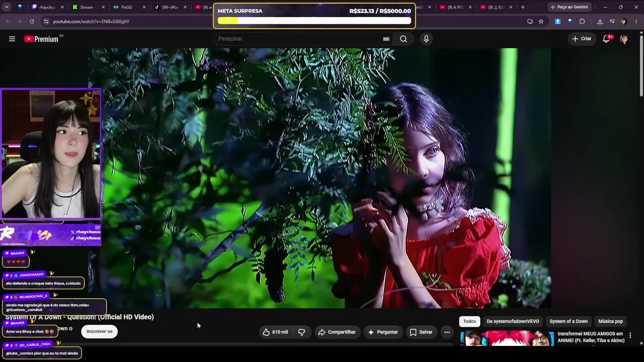Image resolution: width=644 pixels, height=362 pixels.
Task: Click the META SURPRESA goal progress bar
Action: coord(314,21)
